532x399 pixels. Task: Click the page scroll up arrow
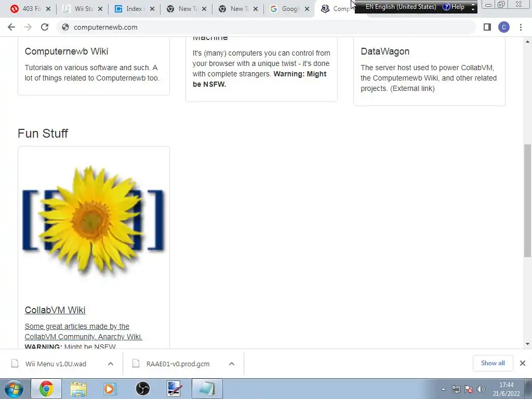pyautogui.click(x=527, y=42)
